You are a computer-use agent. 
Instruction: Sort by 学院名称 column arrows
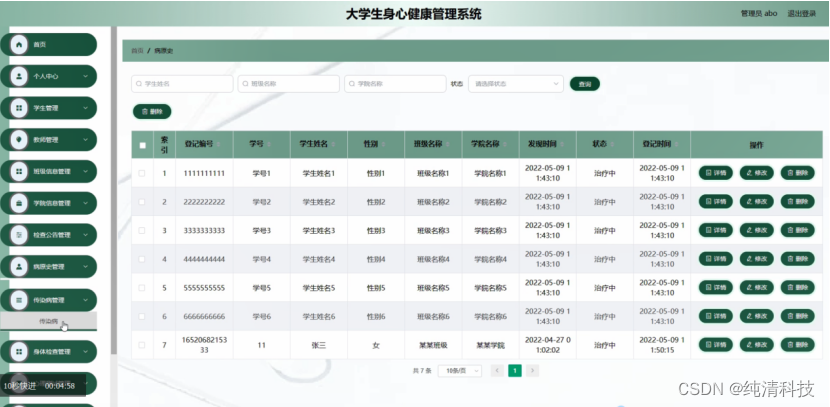click(503, 144)
